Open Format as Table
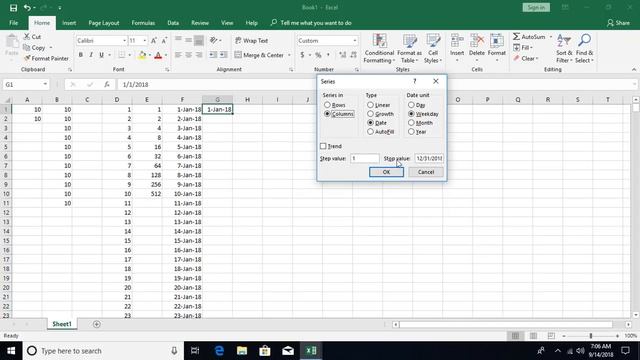Viewport: 640px width, 360px height. tap(409, 48)
